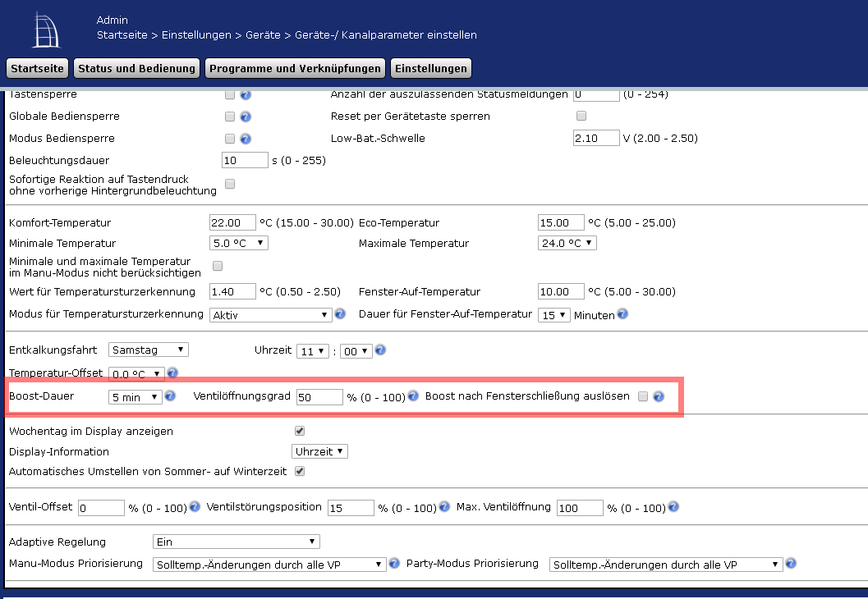Enable Globale Bediensperre checkbox
Screen dimensions: 868x599
230,117
